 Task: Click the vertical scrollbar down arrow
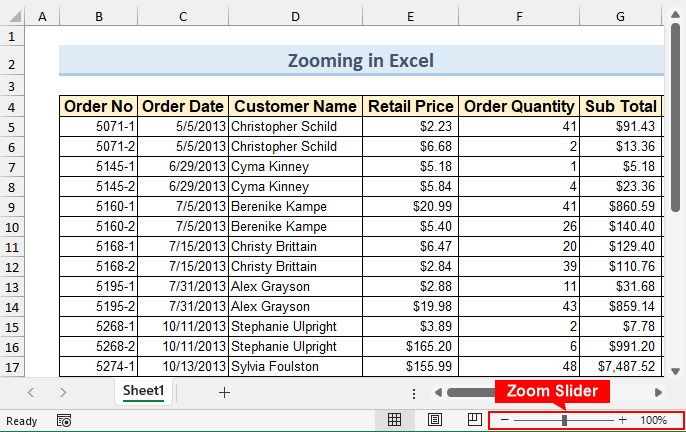pos(675,371)
